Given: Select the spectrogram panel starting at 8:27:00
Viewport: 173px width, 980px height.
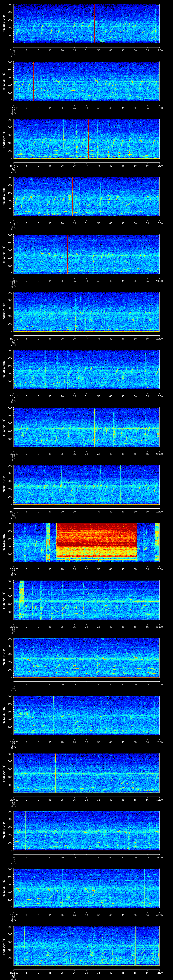Looking at the screenshot, I should pyautogui.click(x=86, y=658).
